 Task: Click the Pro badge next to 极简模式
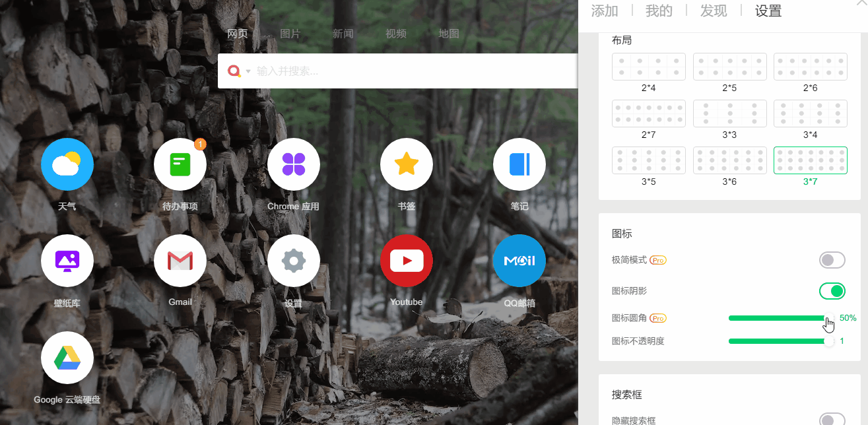click(x=658, y=260)
